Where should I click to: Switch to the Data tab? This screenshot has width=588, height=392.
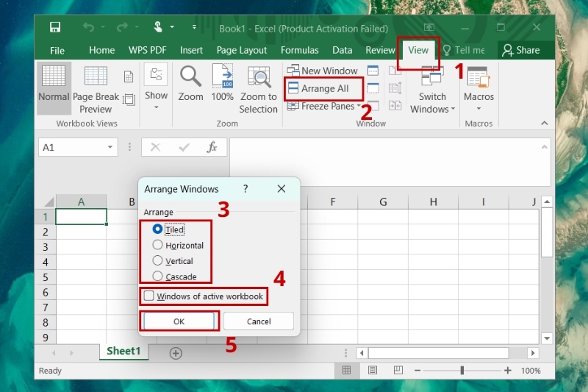[x=342, y=50]
